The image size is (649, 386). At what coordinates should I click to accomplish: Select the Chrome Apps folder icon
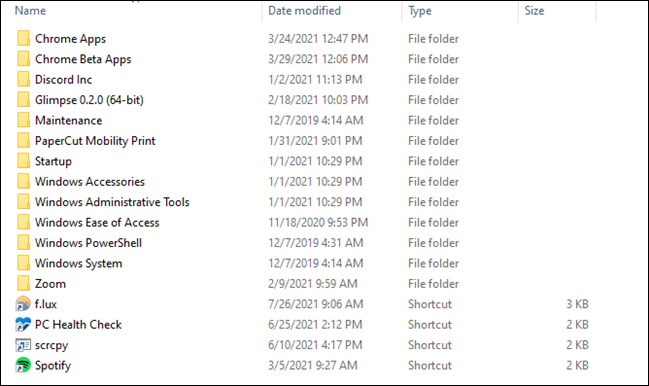coord(23,38)
